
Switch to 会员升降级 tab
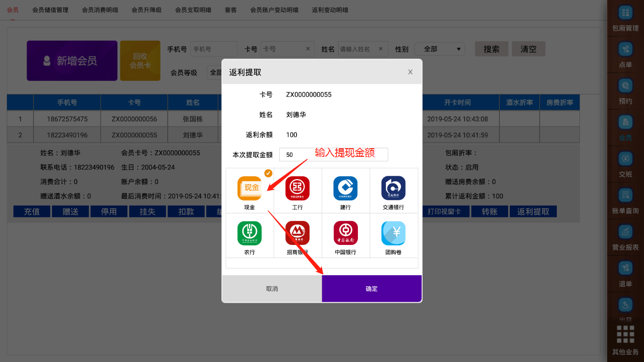[146, 9]
